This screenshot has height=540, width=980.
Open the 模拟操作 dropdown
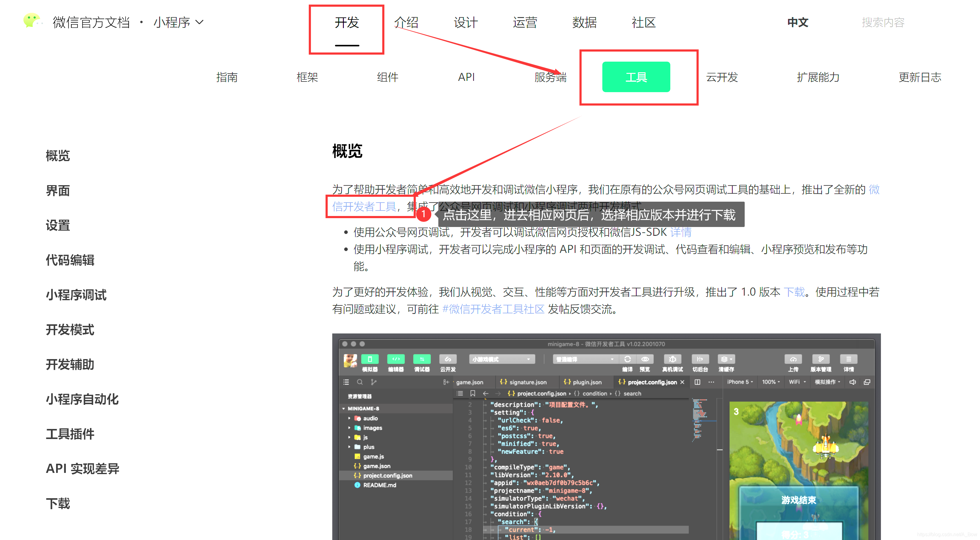pyautogui.click(x=828, y=382)
